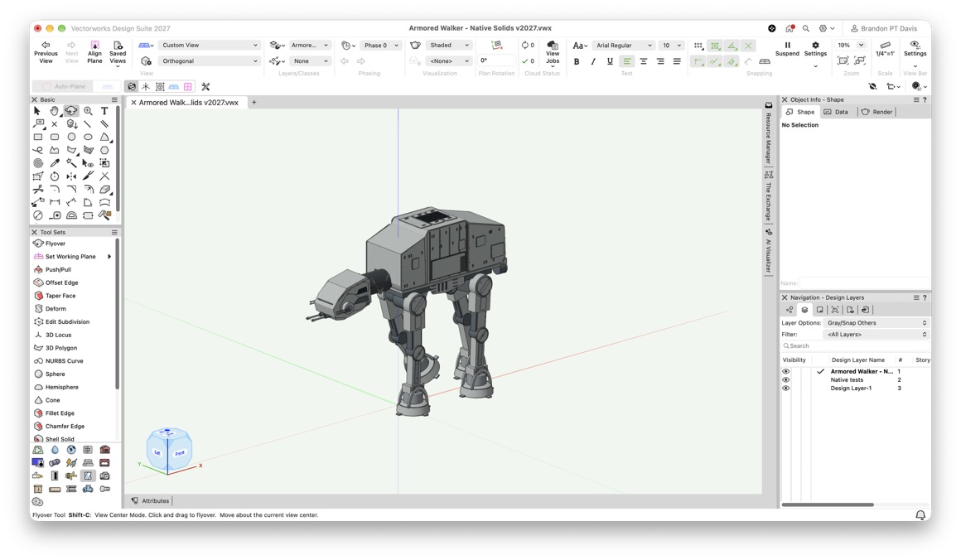Click the view cube orientation widget

169,451
